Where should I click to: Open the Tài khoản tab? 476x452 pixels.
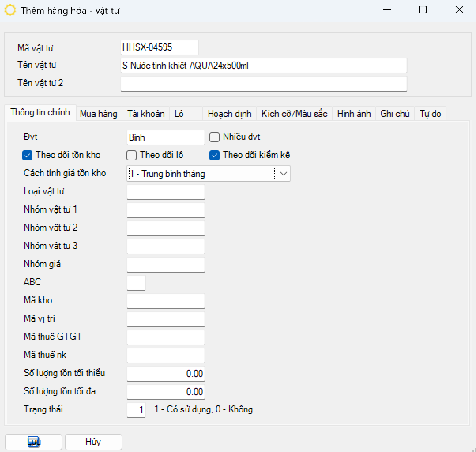click(146, 114)
